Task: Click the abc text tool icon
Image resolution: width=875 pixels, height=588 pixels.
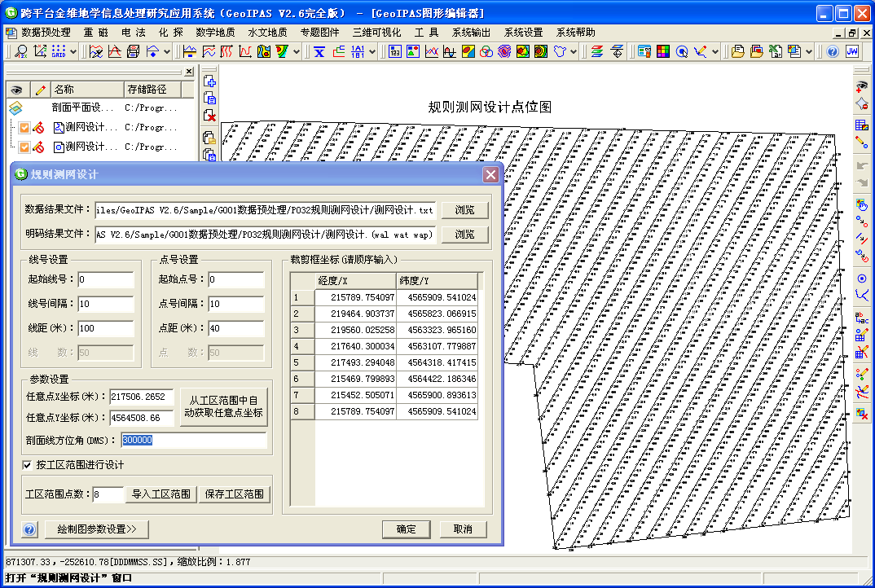Action: pos(862,318)
